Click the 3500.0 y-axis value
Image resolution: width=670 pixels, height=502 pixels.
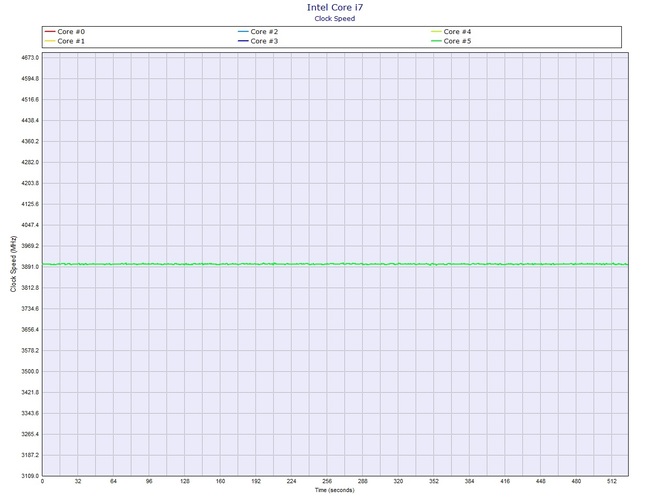pyautogui.click(x=30, y=372)
